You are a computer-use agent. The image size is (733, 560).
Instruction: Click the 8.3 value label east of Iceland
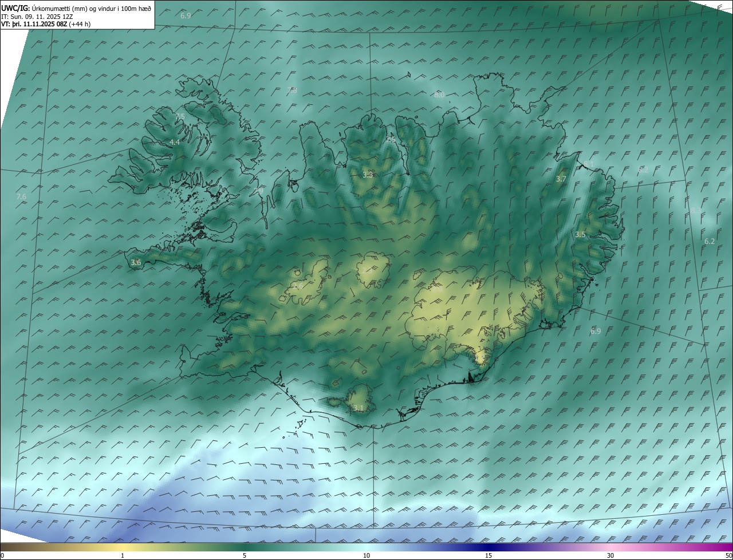(x=695, y=211)
